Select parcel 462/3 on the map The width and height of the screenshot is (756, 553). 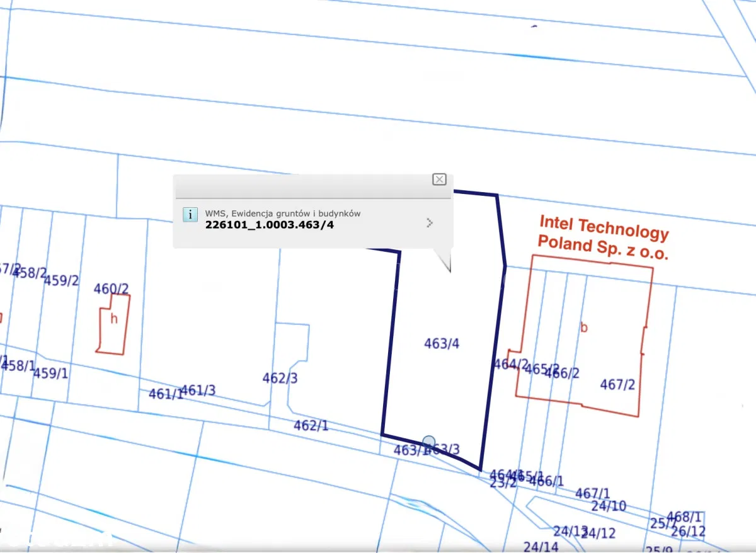(x=280, y=378)
